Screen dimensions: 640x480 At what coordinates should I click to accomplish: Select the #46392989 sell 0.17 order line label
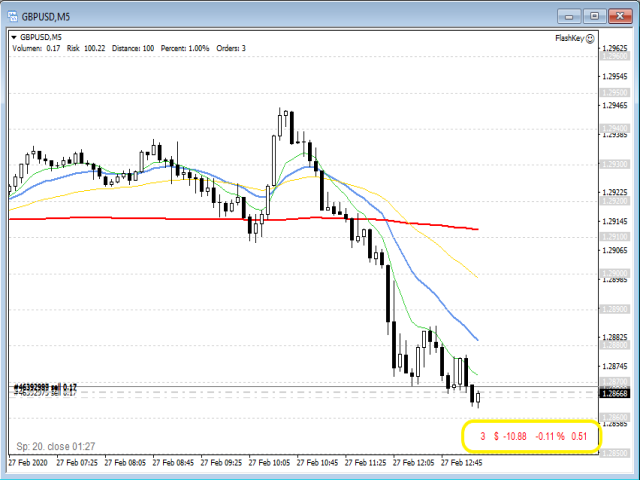point(45,387)
